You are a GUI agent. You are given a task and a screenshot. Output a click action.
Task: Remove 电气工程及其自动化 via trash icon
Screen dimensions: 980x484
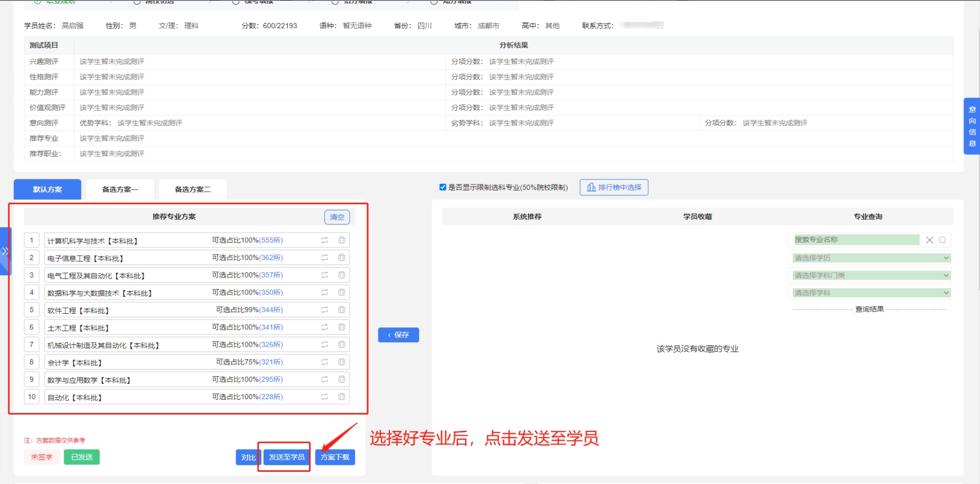pyautogui.click(x=341, y=275)
